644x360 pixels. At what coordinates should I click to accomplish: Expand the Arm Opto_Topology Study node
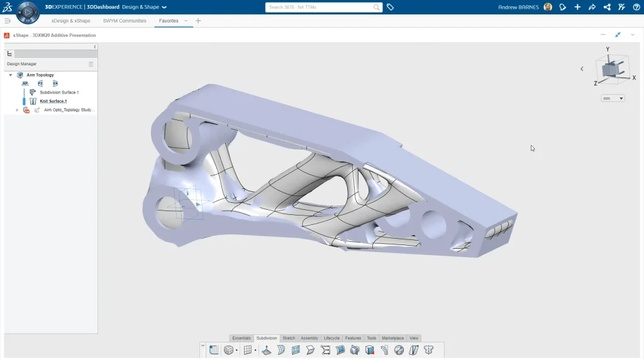point(17,110)
